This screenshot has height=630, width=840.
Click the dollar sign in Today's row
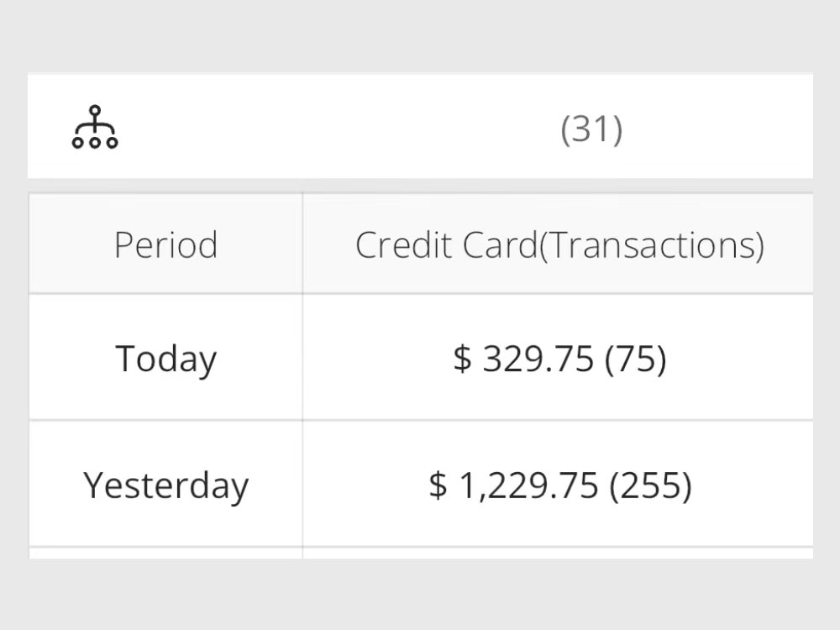[462, 359]
